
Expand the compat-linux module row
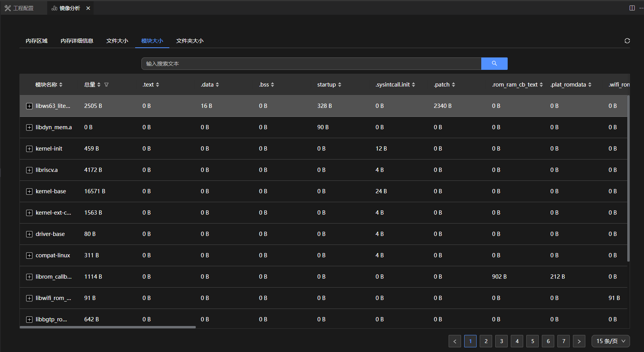pos(29,255)
